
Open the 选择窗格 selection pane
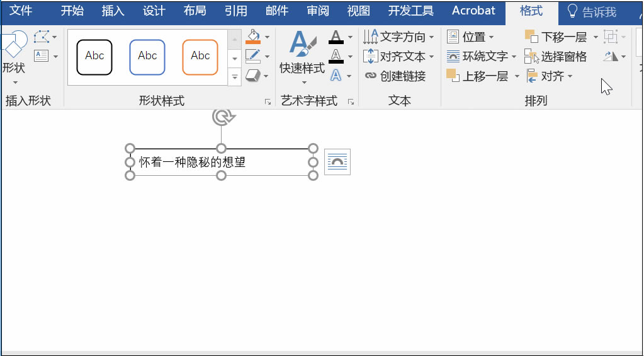click(556, 57)
